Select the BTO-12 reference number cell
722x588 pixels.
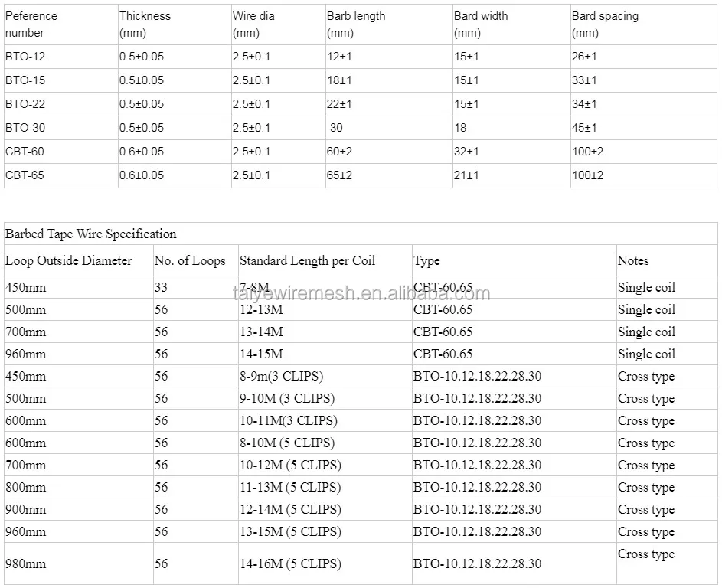(x=25, y=57)
